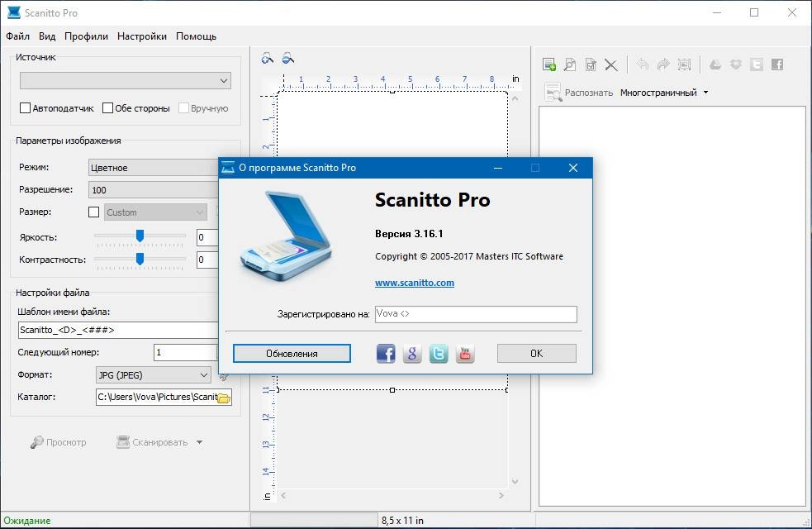Screen dimensions: 812x529
Task: Click the crop frame icon in right toolbar
Action: [x=684, y=64]
